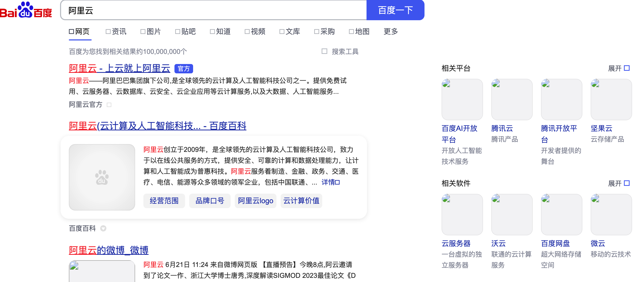Screen dimensions: 644x282
Task: Open 阿里云的微博_微博 result
Action: click(x=109, y=250)
